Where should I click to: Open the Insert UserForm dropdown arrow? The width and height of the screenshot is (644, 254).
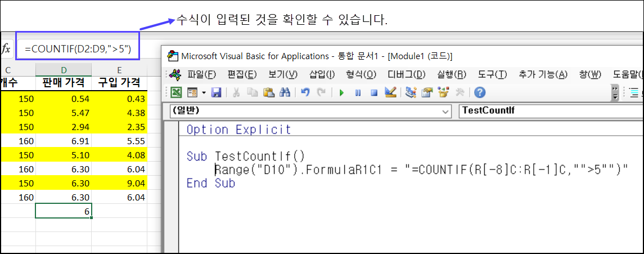click(204, 93)
